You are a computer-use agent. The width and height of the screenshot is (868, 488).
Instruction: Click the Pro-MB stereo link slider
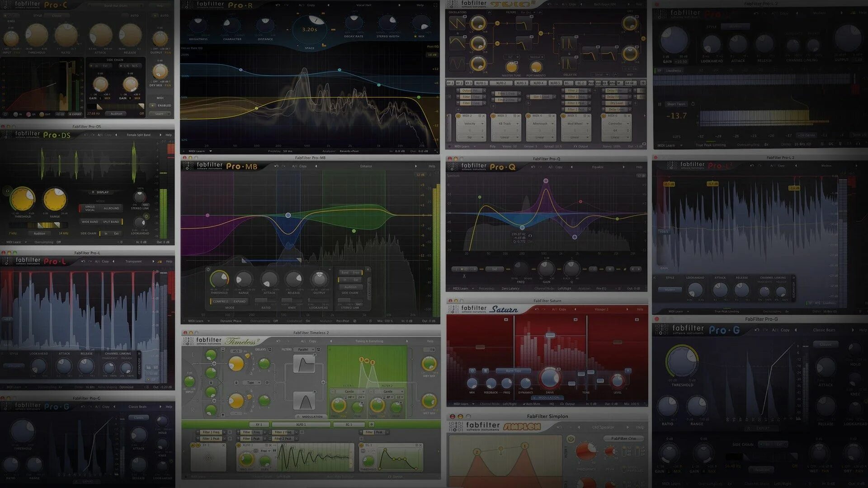350,300
